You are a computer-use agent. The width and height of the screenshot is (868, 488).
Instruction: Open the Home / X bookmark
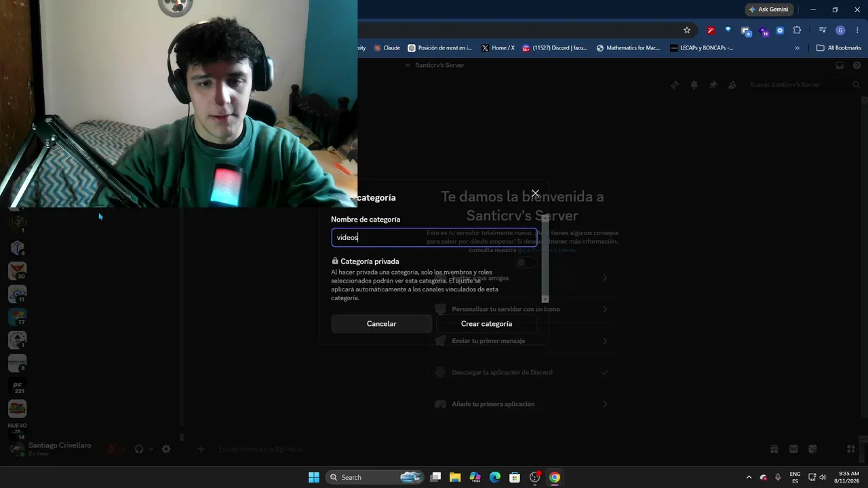(x=498, y=48)
